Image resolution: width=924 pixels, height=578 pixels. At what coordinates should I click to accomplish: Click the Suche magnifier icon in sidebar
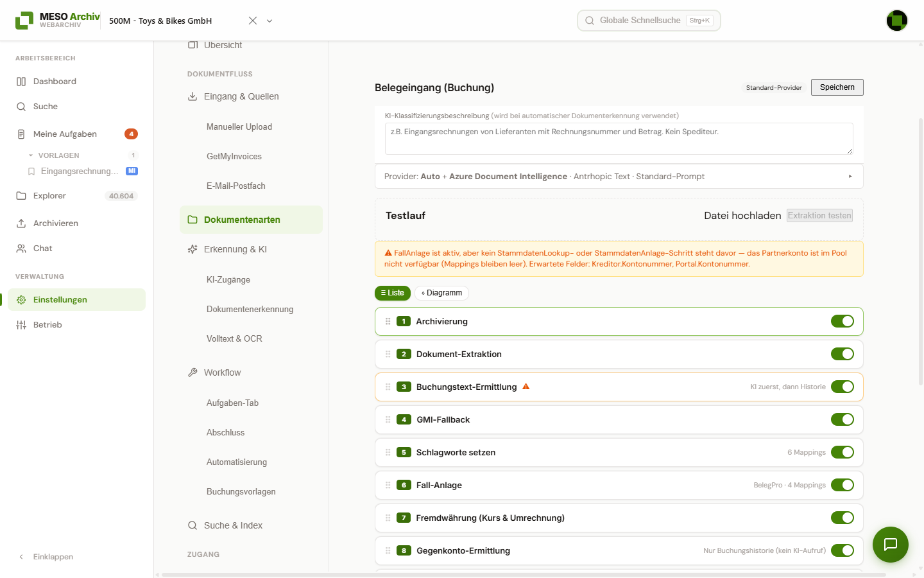pos(21,107)
